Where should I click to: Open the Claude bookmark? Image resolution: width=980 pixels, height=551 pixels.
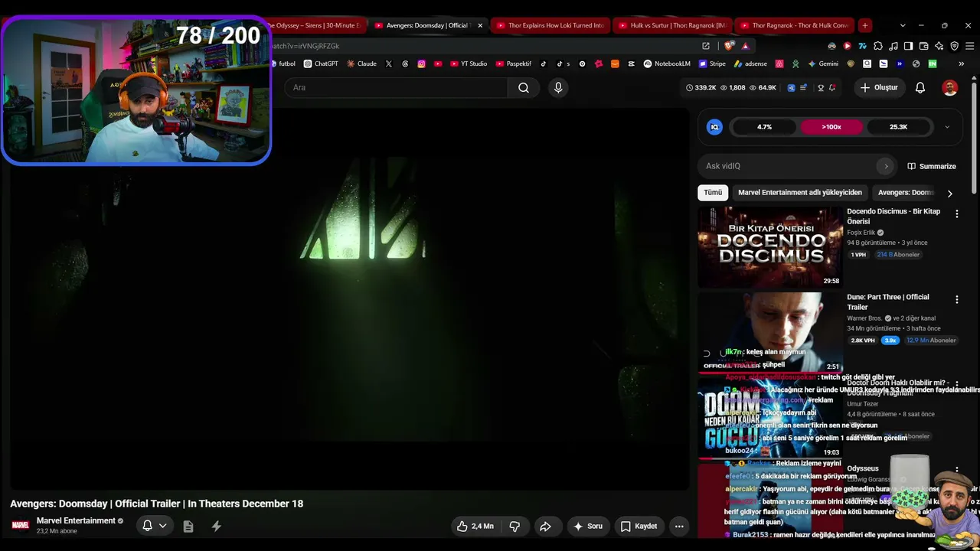pyautogui.click(x=361, y=64)
